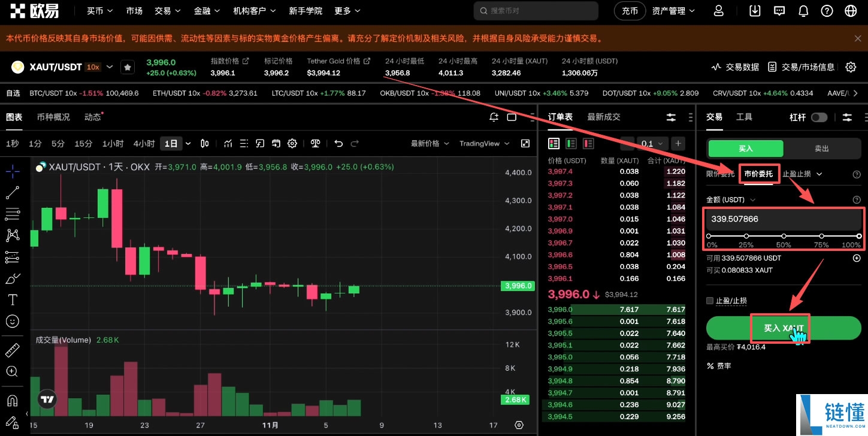Select the text annotation tool
The image size is (868, 436).
12,299
